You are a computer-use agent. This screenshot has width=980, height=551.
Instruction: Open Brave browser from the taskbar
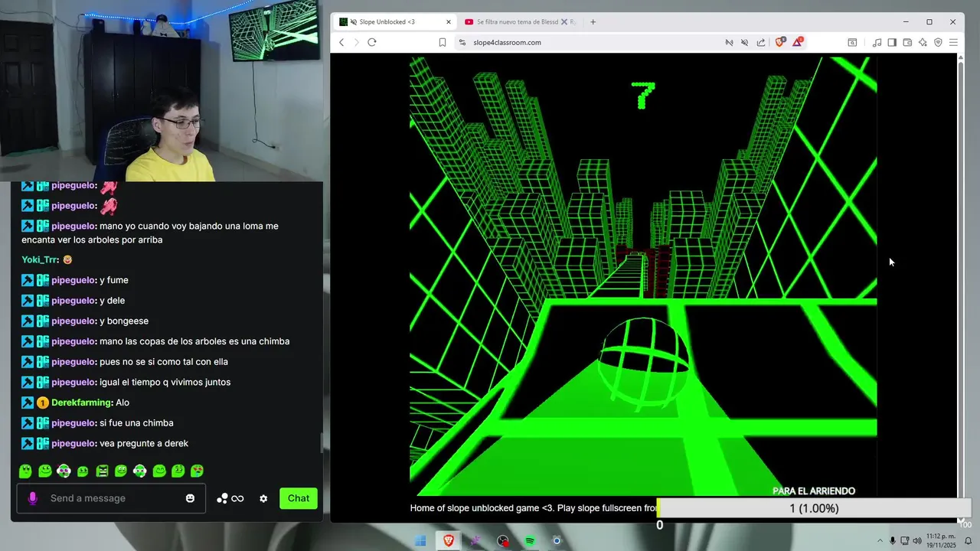448,541
